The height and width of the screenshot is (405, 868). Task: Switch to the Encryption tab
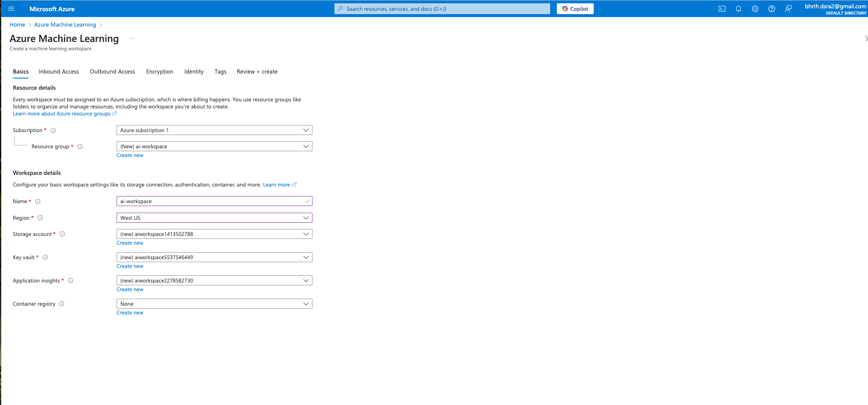pyautogui.click(x=160, y=71)
